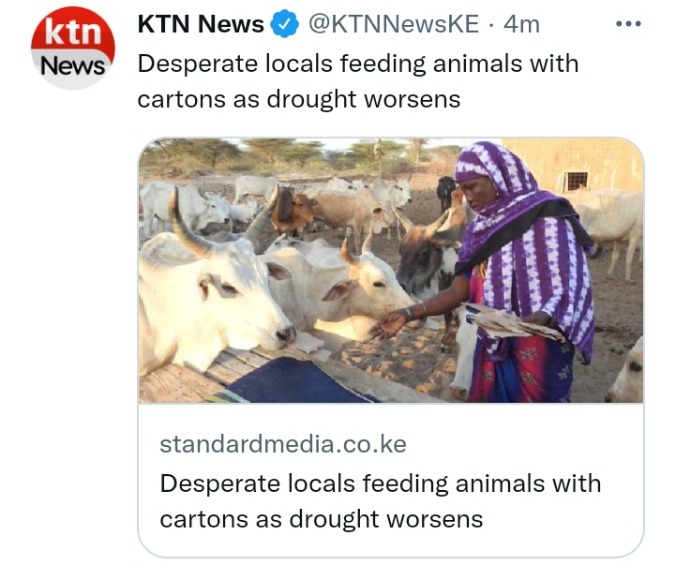Click the link card's white caption area
This screenshot has height=572, width=675.
(x=391, y=480)
